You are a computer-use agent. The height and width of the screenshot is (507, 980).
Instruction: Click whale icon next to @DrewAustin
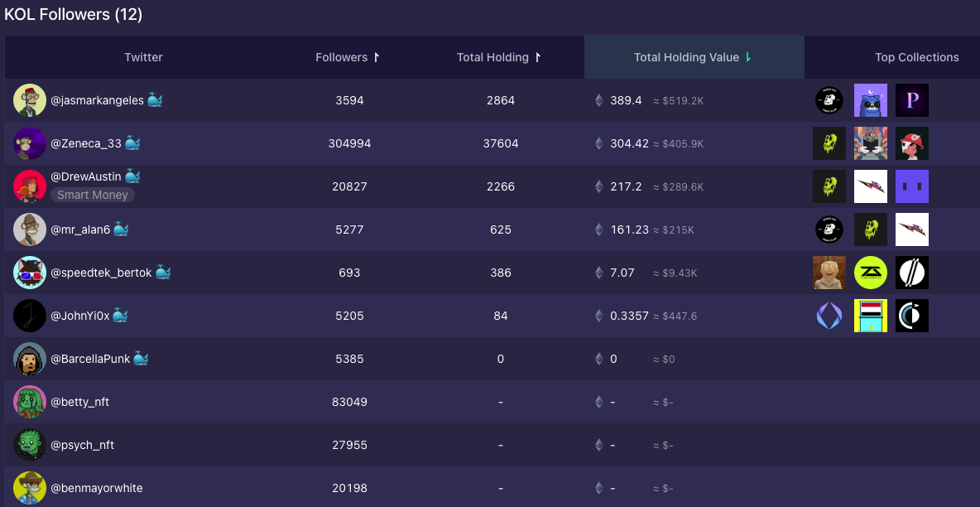[132, 176]
